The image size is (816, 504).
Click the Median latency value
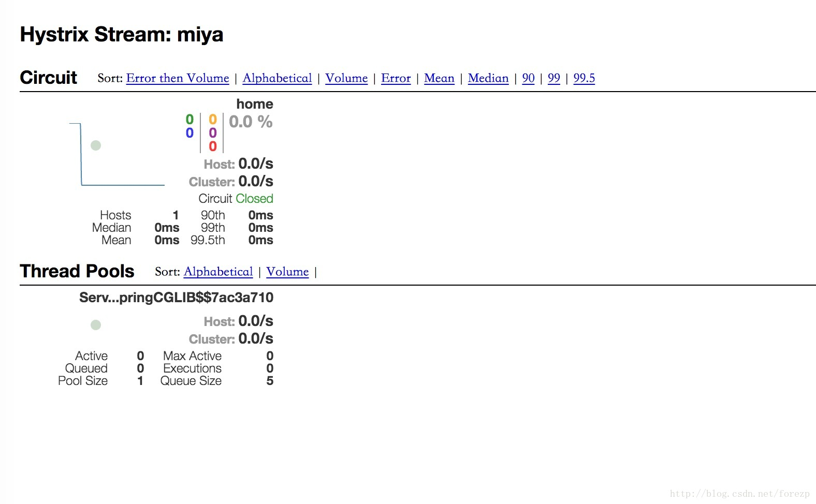click(167, 228)
